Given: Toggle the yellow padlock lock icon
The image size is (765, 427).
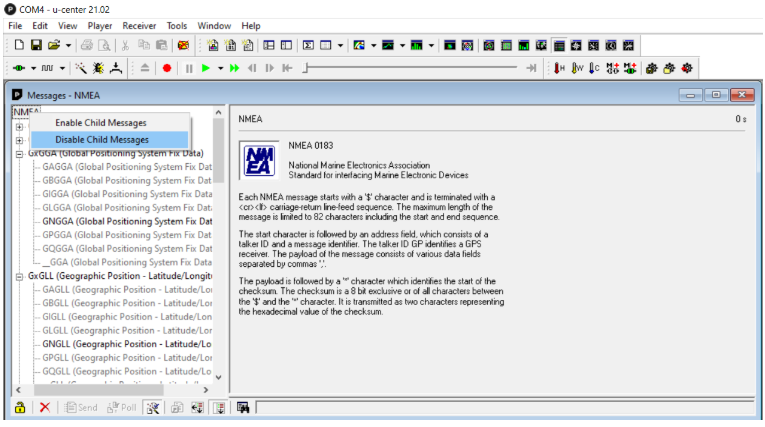Looking at the screenshot, I should pyautogui.click(x=20, y=407).
